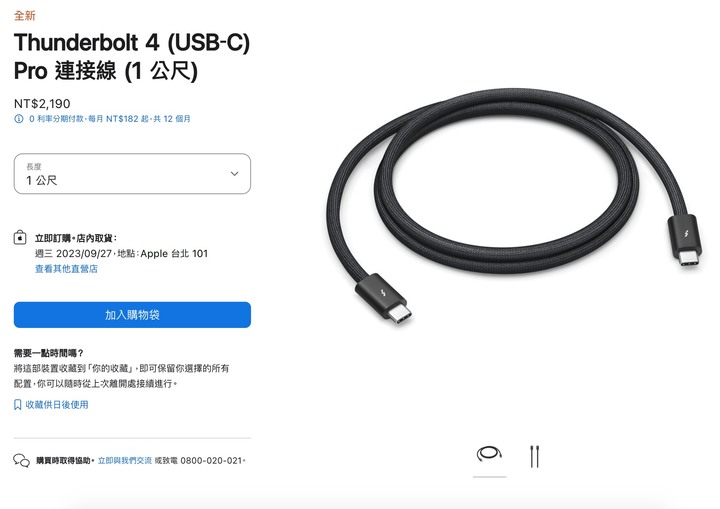Click the Thunderbolt 4 Pro product title
The image size is (720, 509).
tap(132, 57)
